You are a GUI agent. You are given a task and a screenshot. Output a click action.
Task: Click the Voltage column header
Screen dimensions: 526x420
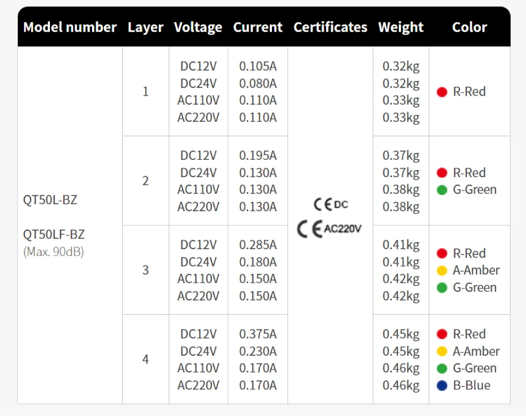198,27
